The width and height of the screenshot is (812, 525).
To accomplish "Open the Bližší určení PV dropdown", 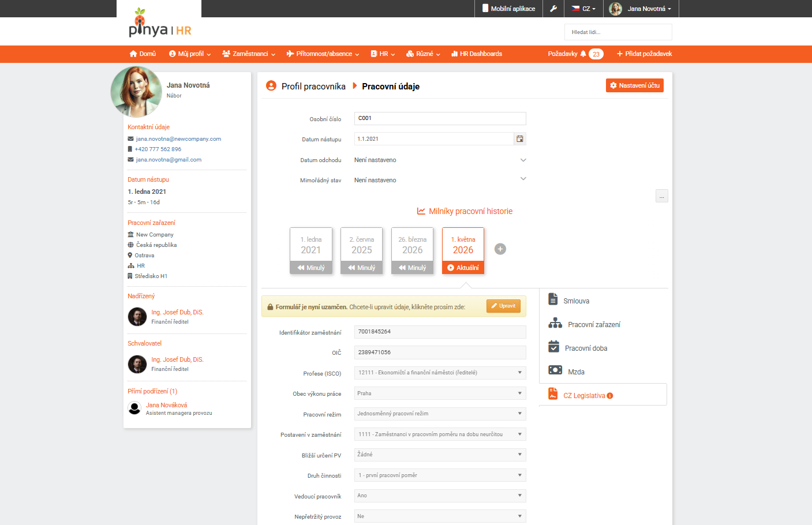I will click(440, 455).
